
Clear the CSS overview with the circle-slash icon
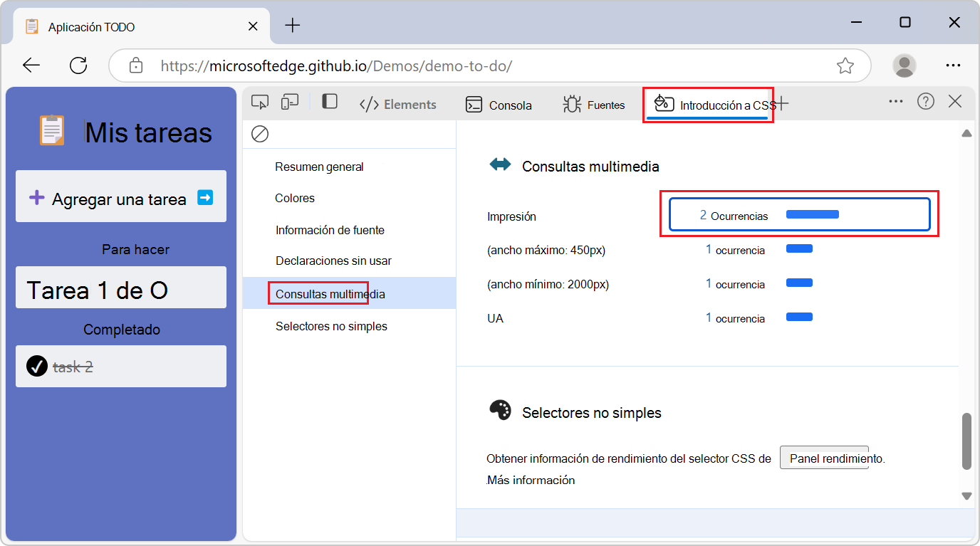coord(260,134)
